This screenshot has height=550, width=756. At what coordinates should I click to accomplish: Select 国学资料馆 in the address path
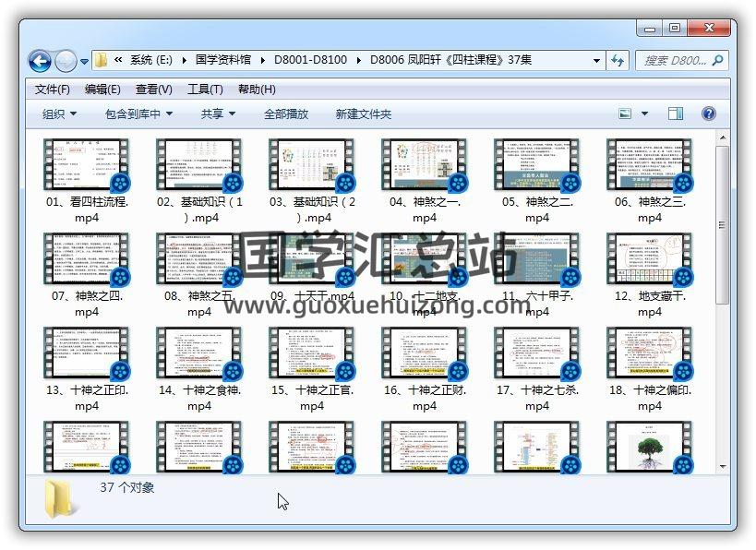click(223, 60)
